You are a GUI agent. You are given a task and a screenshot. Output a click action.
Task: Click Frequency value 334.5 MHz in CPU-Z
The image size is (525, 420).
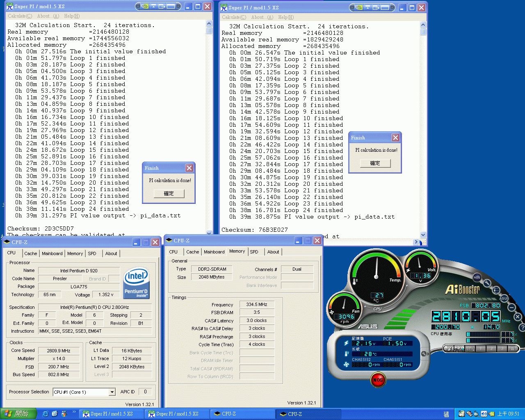257,305
